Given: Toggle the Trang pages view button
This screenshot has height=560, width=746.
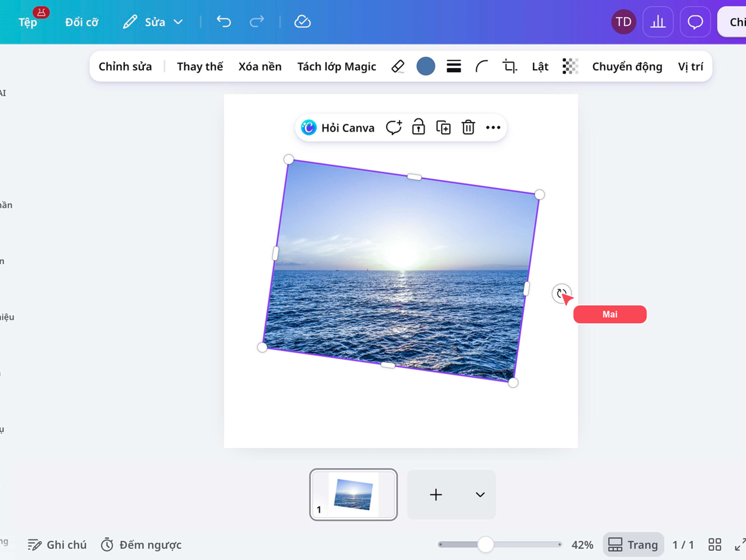Looking at the screenshot, I should tap(633, 544).
